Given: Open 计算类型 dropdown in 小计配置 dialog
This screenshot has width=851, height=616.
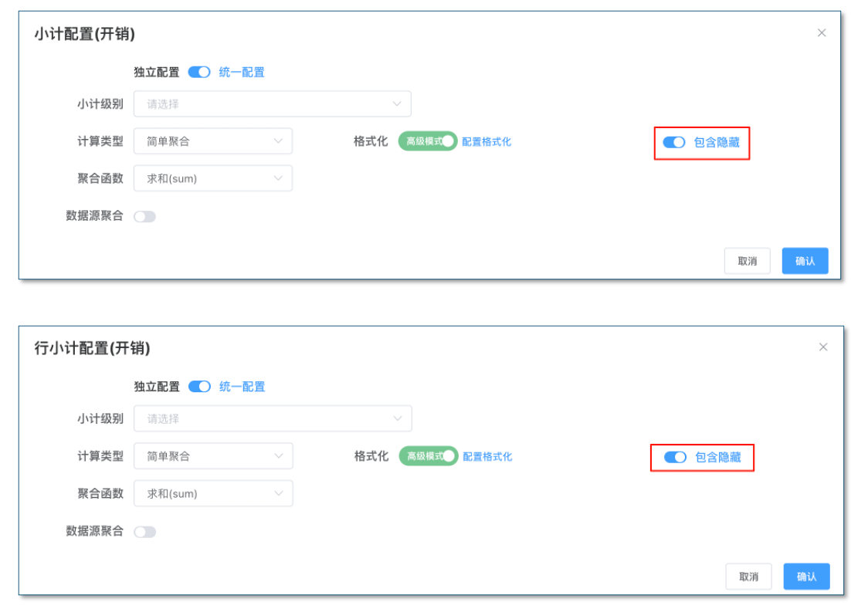Looking at the screenshot, I should point(213,141).
